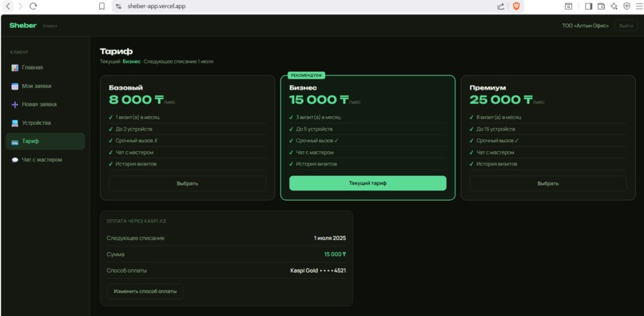Click the '1 июля 2025' next charge date
Viewport: 644px width, 316px height.
(330, 238)
